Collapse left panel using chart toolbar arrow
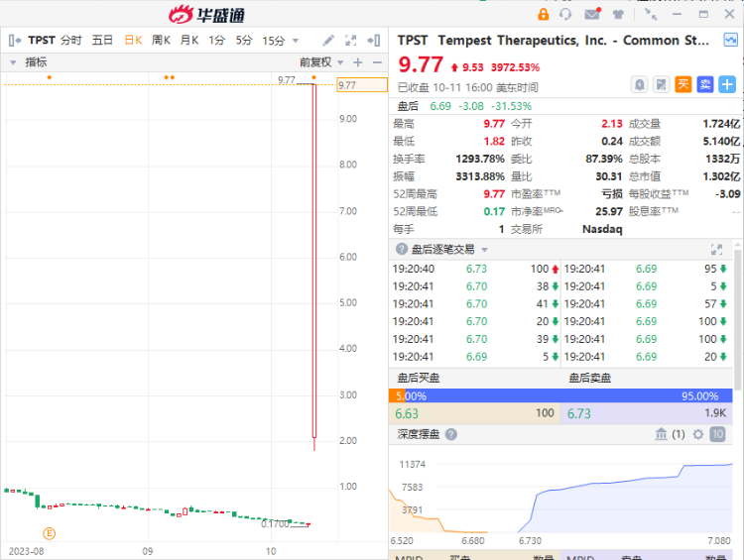The width and height of the screenshot is (744, 560). coord(15,41)
